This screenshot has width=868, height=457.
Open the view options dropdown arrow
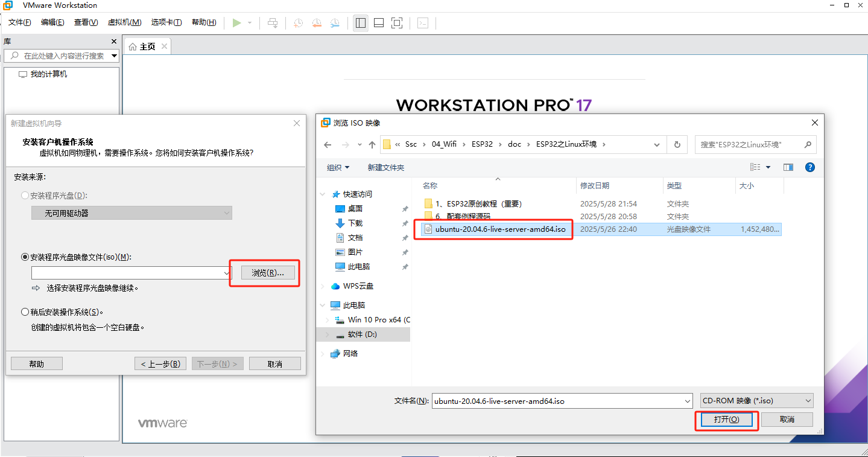point(768,167)
